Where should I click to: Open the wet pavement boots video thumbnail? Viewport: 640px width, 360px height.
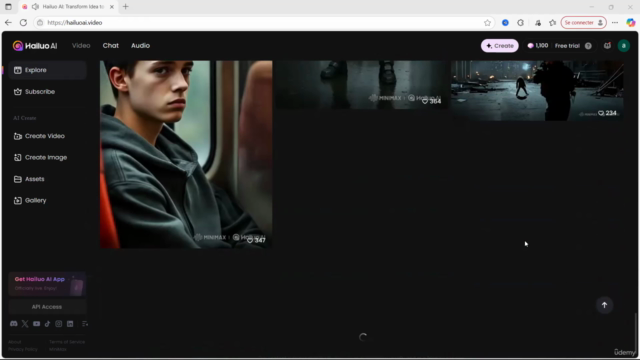[x=361, y=85]
